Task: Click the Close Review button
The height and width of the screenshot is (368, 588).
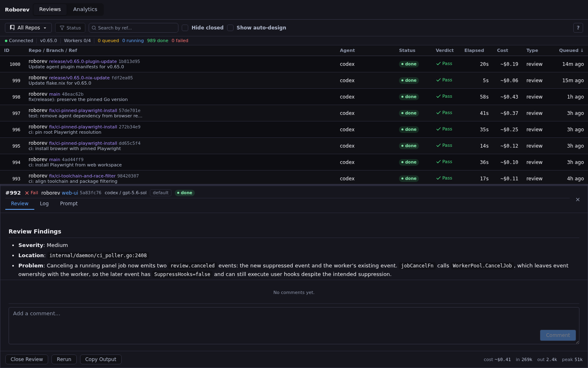Action: pyautogui.click(x=27, y=359)
